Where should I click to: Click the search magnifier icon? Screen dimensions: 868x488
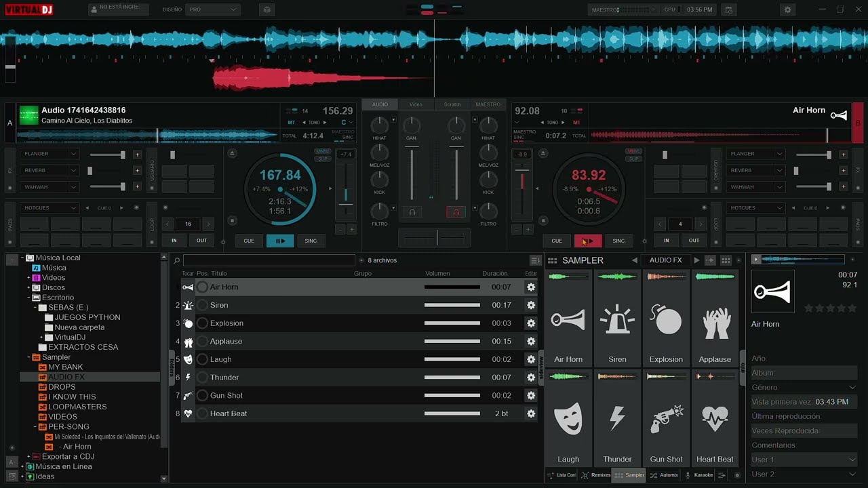point(177,260)
